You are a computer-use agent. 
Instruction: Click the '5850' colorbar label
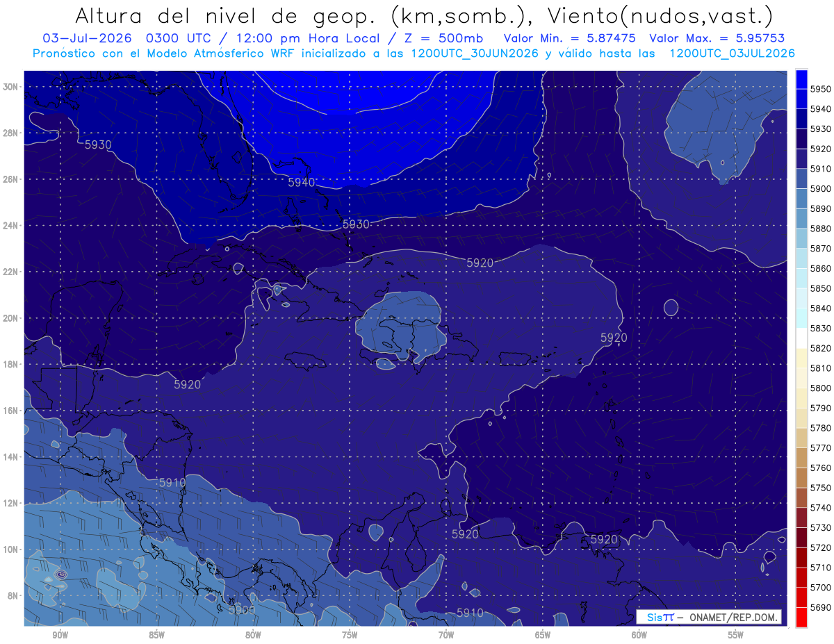(x=821, y=288)
